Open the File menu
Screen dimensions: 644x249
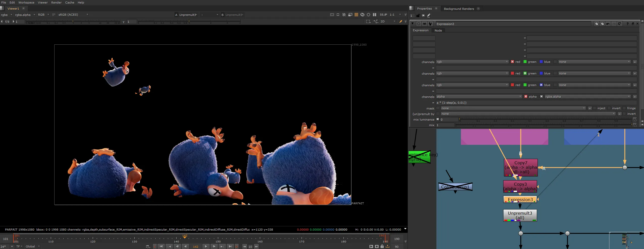pos(4,3)
